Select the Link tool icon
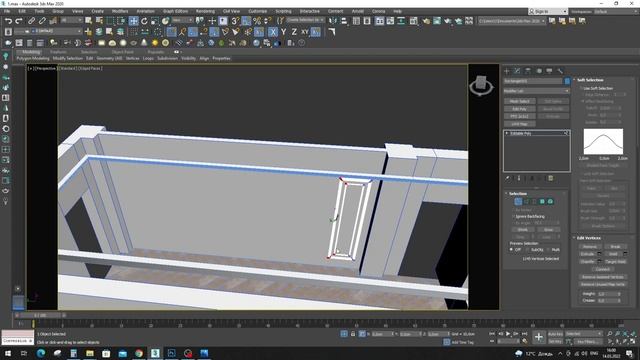This screenshot has height=360, width=640. click(31, 21)
